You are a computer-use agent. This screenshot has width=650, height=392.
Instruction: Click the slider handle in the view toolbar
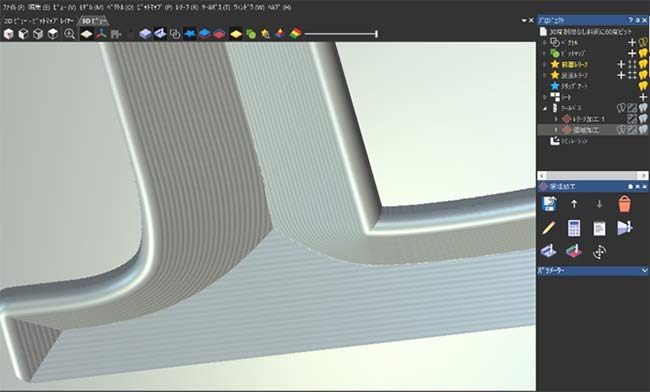point(376,34)
